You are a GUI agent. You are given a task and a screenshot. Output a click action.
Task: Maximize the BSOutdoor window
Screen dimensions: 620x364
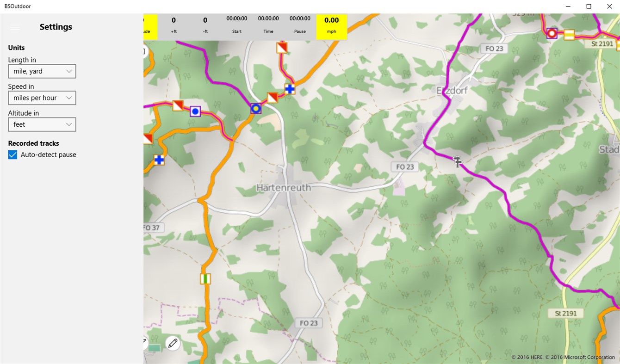589,6
